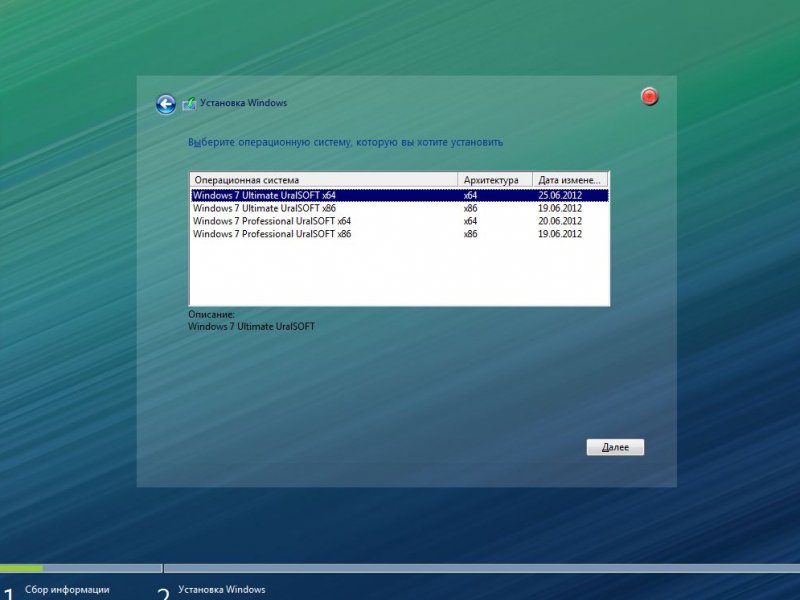Click the date 19.06.2012 in Ultimate x86 row

coord(560,208)
